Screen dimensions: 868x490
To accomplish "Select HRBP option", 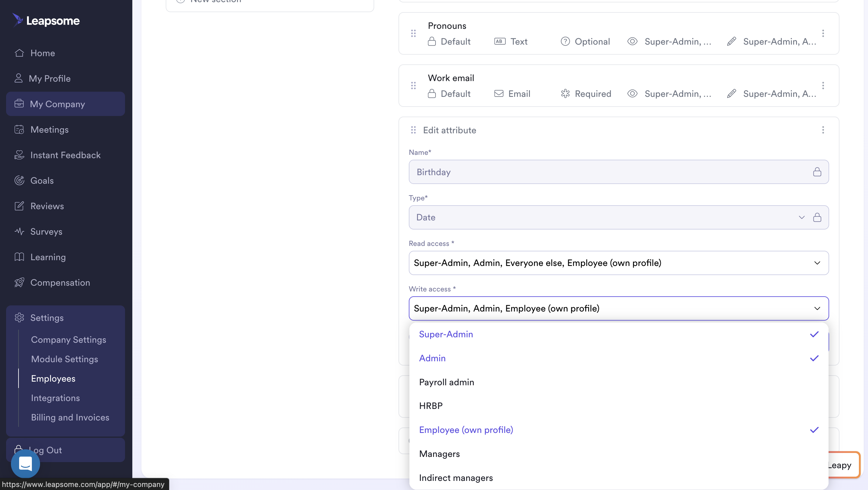I will tap(619, 406).
